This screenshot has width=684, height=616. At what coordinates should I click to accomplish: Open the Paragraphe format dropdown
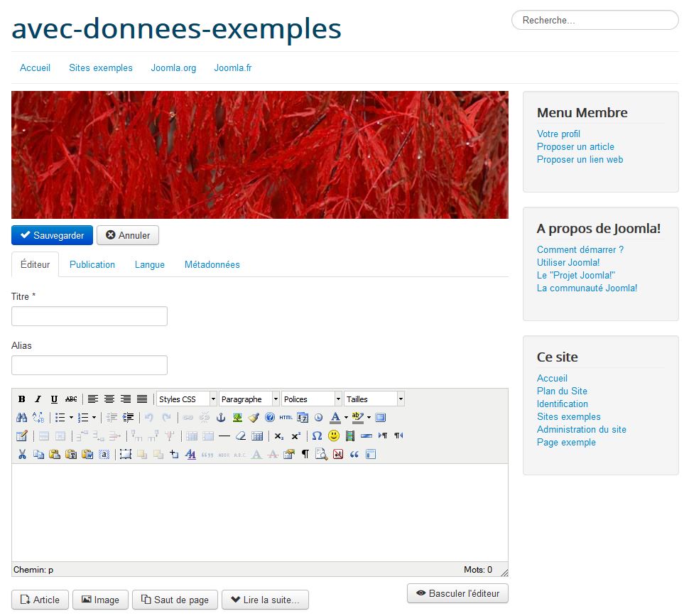249,399
